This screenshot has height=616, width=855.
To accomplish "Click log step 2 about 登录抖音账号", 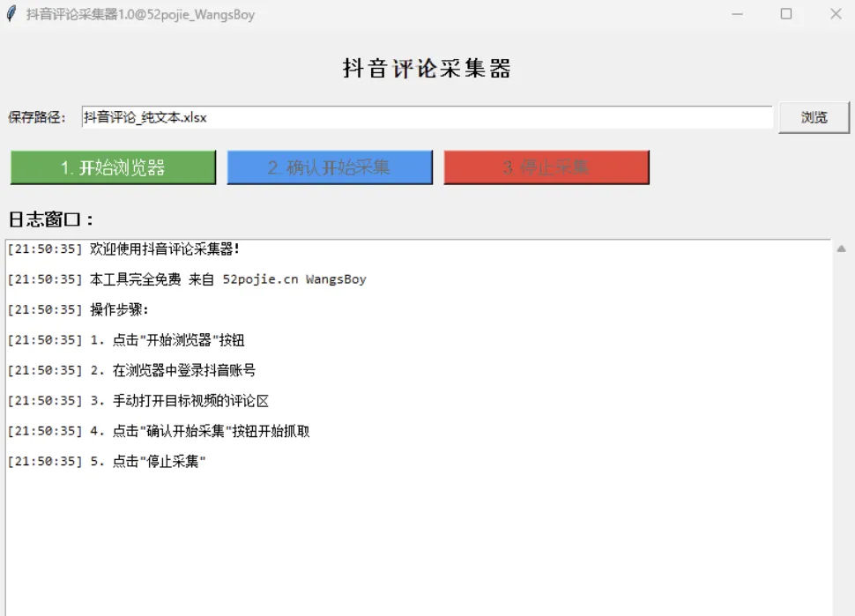I will 131,371.
